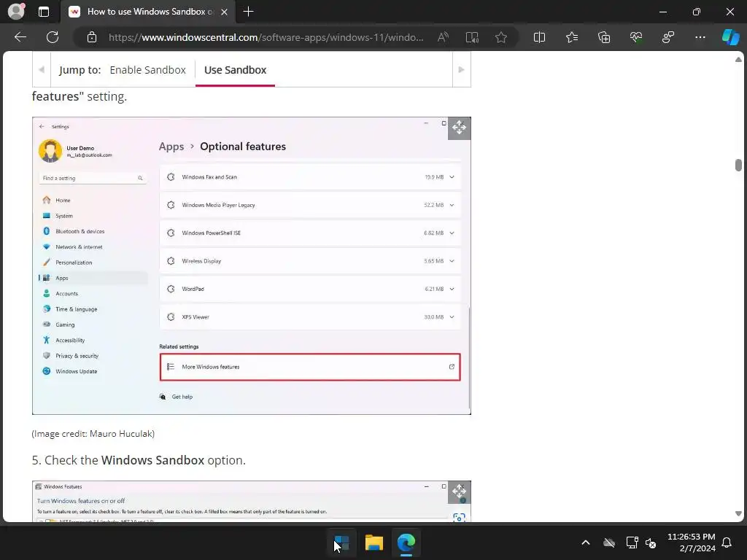The image size is (747, 560).
Task: Open a new browser tab
Action: (248, 12)
